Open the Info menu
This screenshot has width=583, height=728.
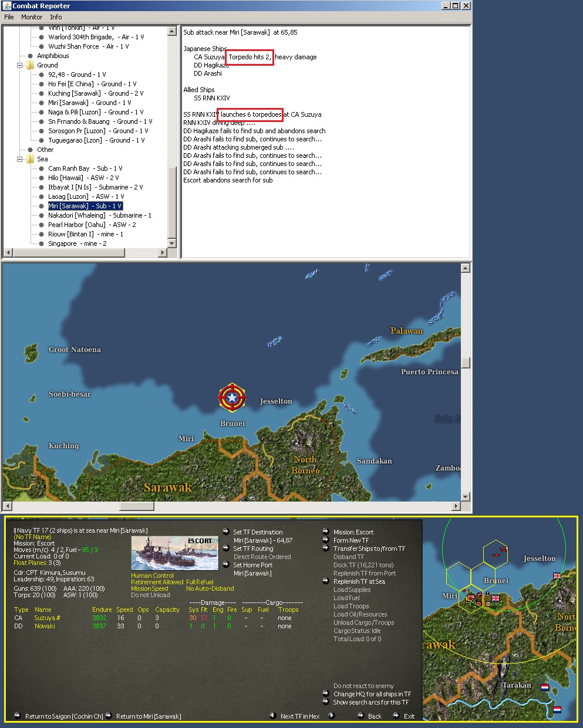point(56,17)
